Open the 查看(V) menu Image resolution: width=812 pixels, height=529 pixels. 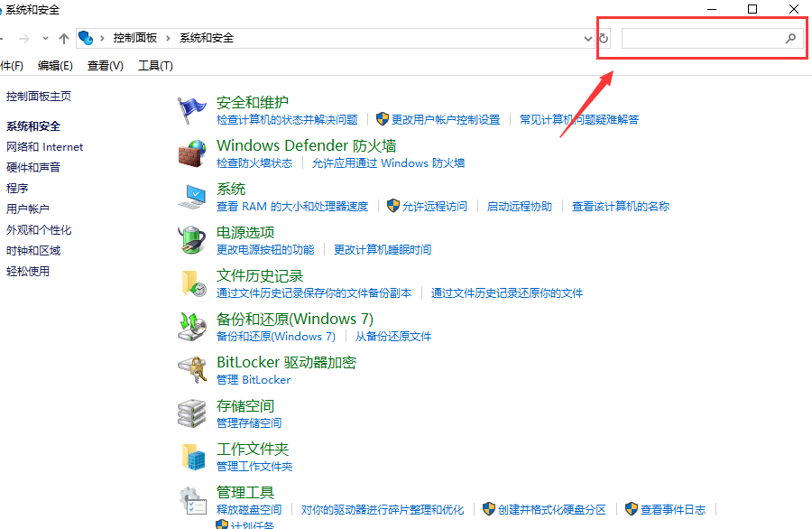(106, 66)
